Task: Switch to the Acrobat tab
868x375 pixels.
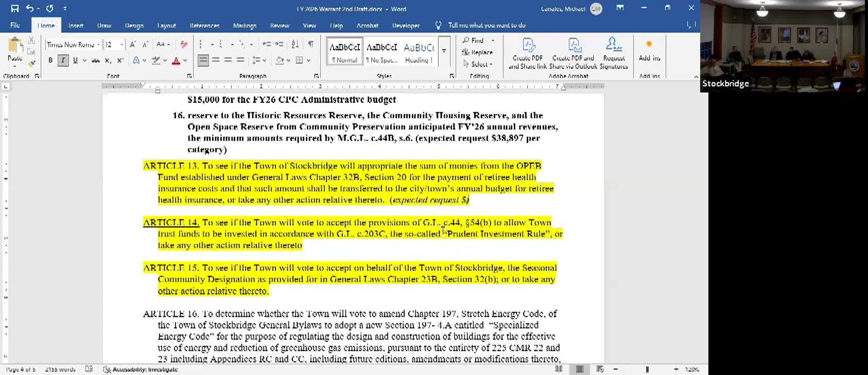Action: tap(367, 25)
